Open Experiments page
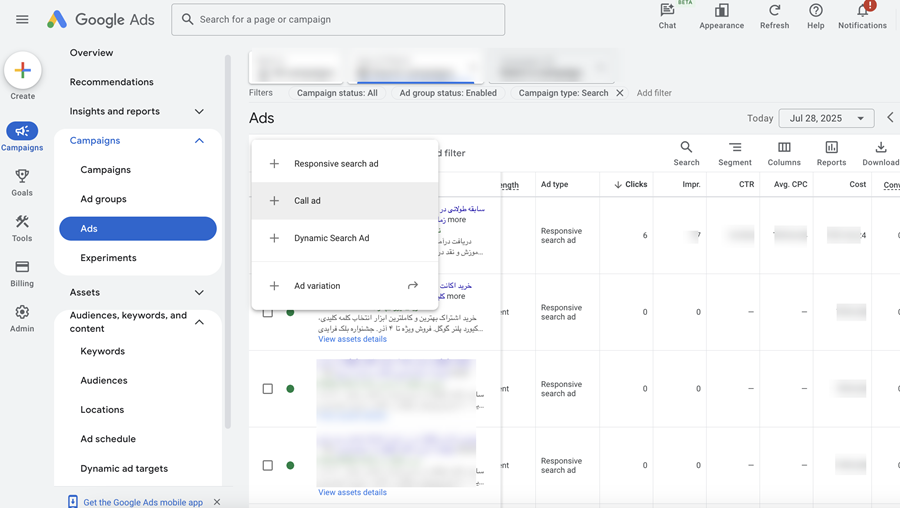The height and width of the screenshot is (508, 900). [108, 258]
